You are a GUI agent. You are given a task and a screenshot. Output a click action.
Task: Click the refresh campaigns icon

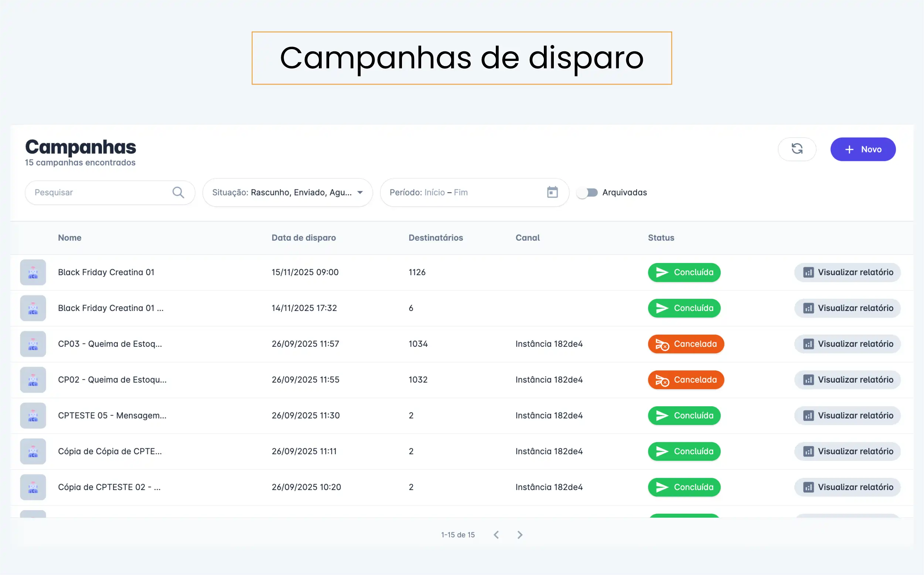click(797, 149)
